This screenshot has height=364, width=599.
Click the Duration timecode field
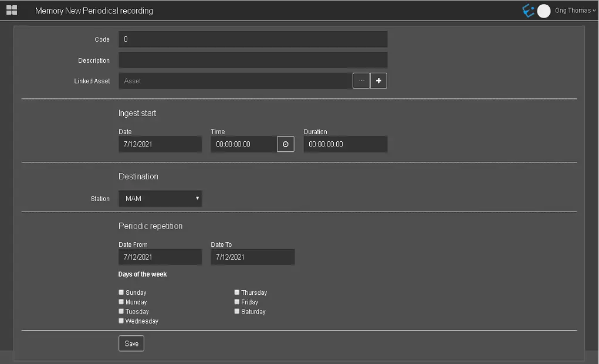345,144
